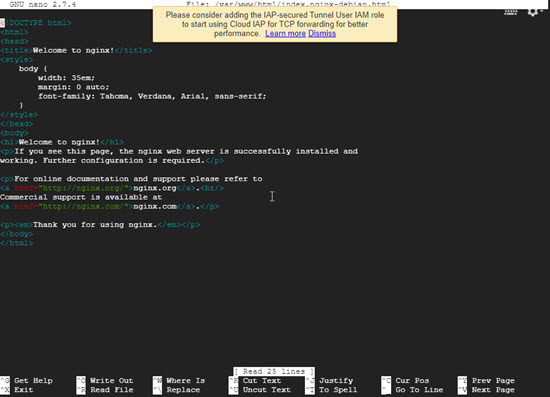The width and height of the screenshot is (550, 397).
Task: Click the closing </style> tag line
Action: coord(19,115)
